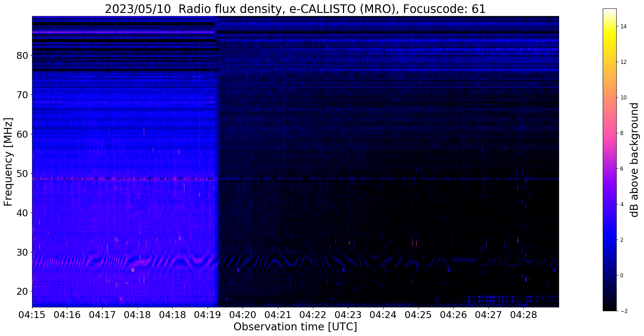Viewport: 644px width, 336px height.
Task: Select the 04:15 time tick label
Action: [x=32, y=315]
